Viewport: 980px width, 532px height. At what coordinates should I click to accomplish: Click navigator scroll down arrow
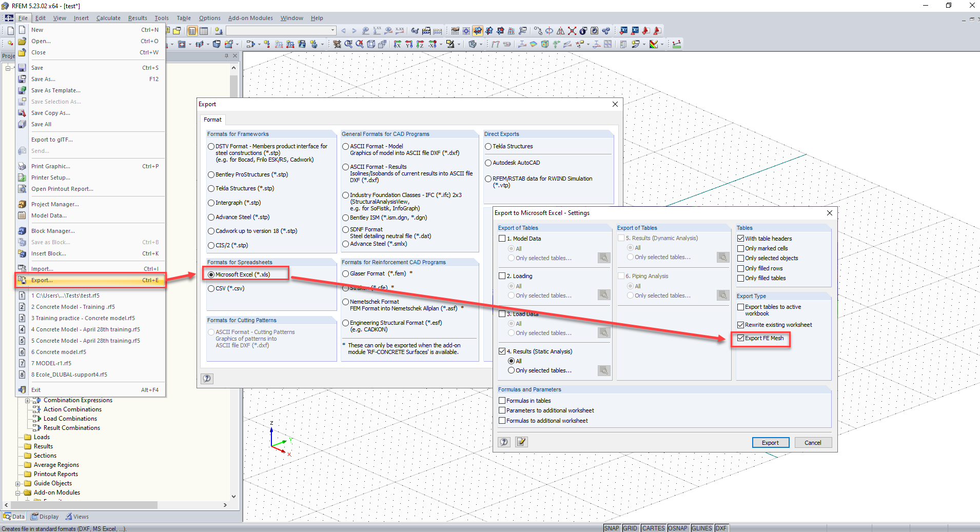(234, 497)
